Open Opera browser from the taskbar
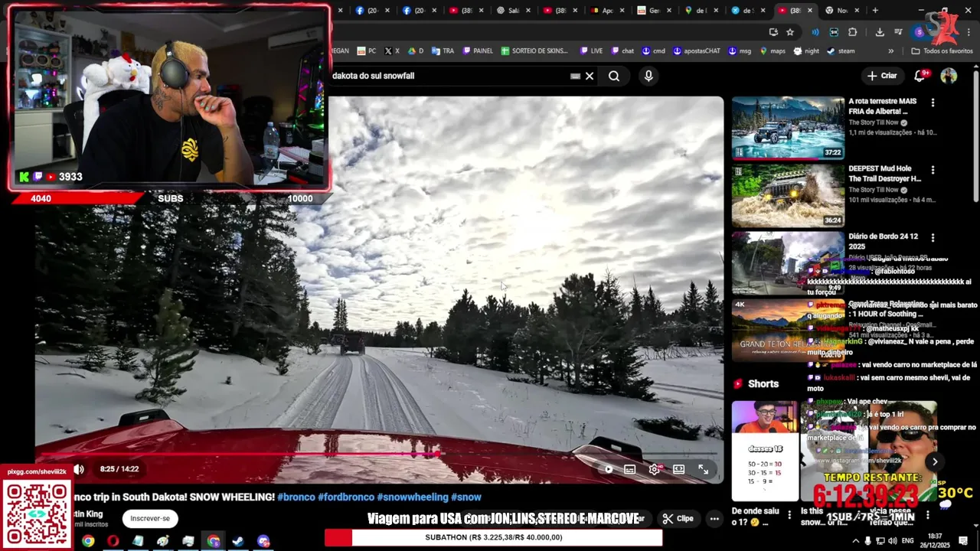Image resolution: width=980 pixels, height=551 pixels. (113, 541)
